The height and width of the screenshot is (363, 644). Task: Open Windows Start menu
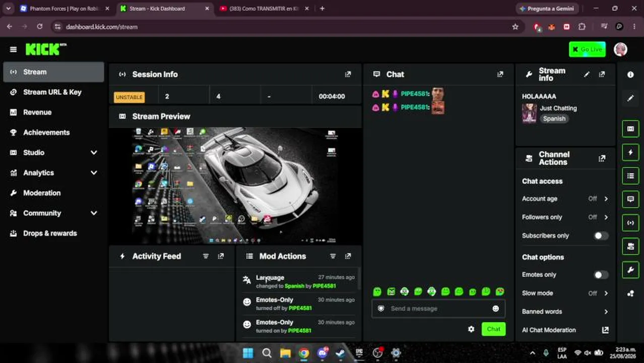point(248,353)
